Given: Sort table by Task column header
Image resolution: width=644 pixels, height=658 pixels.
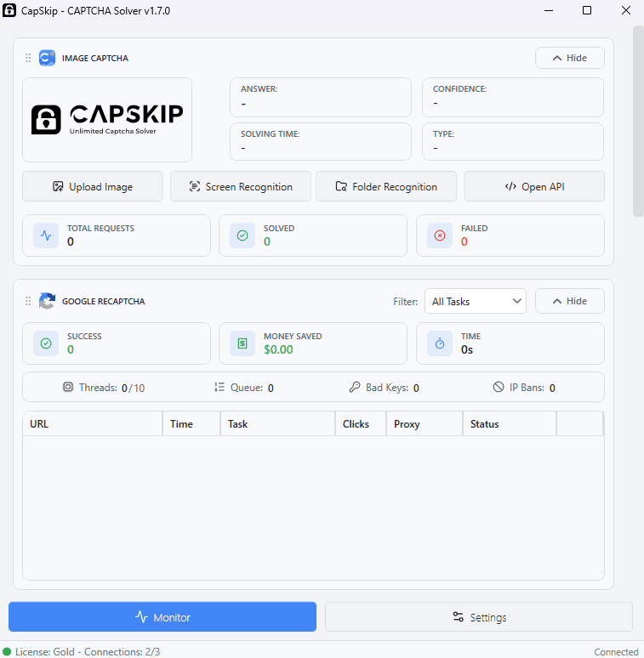Looking at the screenshot, I should coord(278,424).
